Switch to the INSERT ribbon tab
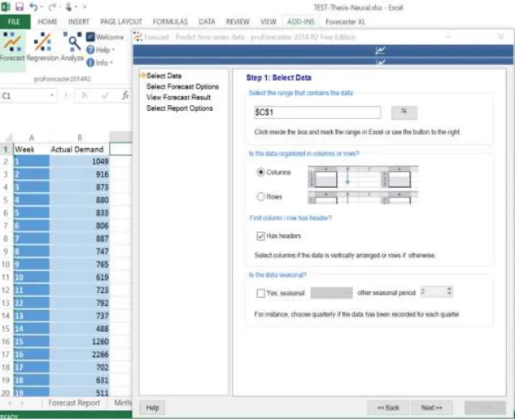This screenshot has width=515, height=420. [79, 22]
